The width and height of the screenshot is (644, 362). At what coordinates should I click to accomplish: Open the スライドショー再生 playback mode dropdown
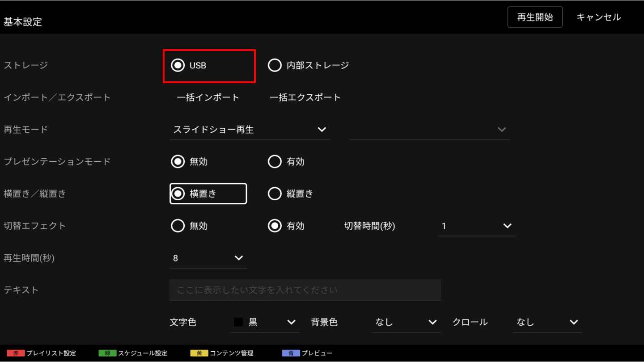(x=250, y=130)
